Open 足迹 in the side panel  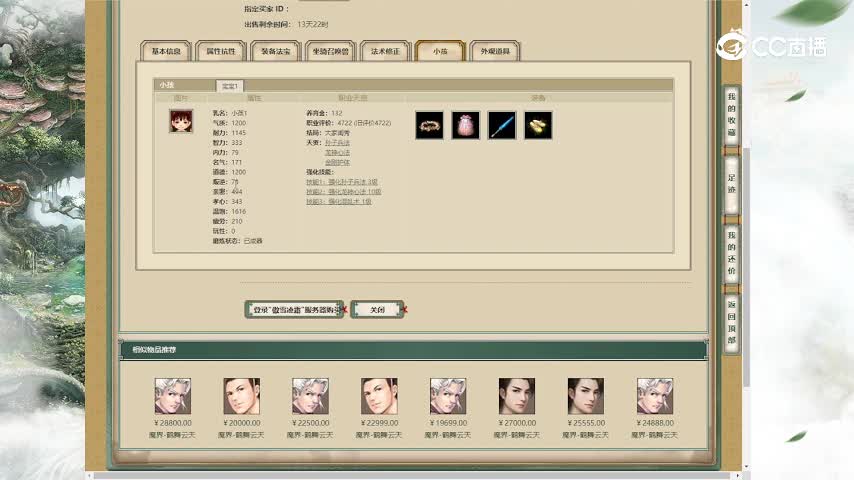pyautogui.click(x=731, y=184)
